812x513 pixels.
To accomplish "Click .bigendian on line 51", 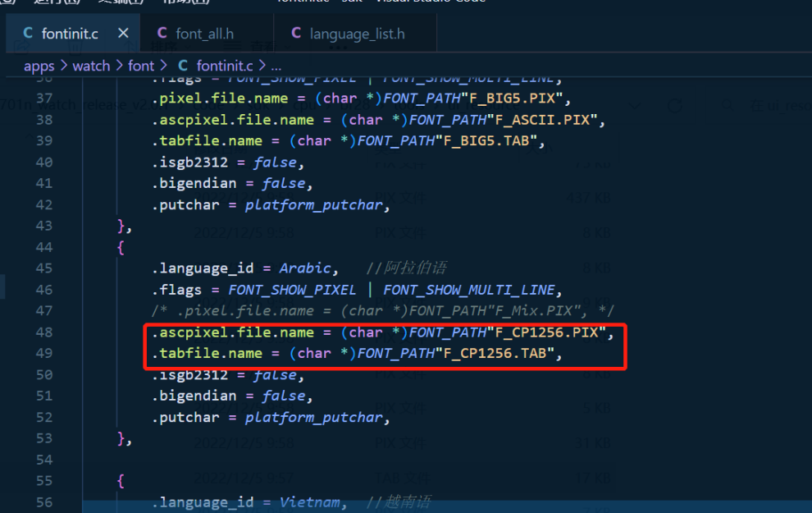I will point(194,396).
